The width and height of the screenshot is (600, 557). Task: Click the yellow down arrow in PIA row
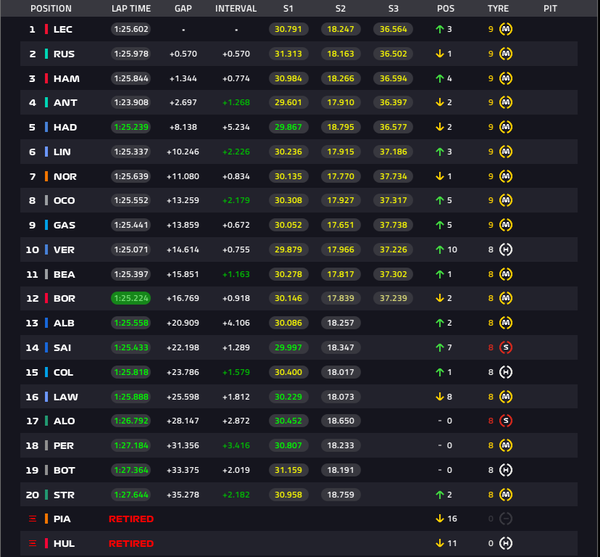pyautogui.click(x=440, y=519)
